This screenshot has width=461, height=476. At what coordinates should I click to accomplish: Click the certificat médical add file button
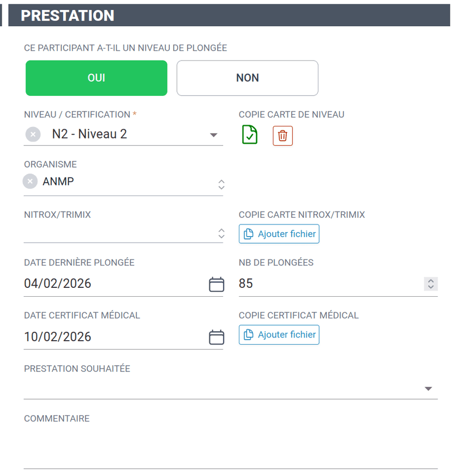279,335
